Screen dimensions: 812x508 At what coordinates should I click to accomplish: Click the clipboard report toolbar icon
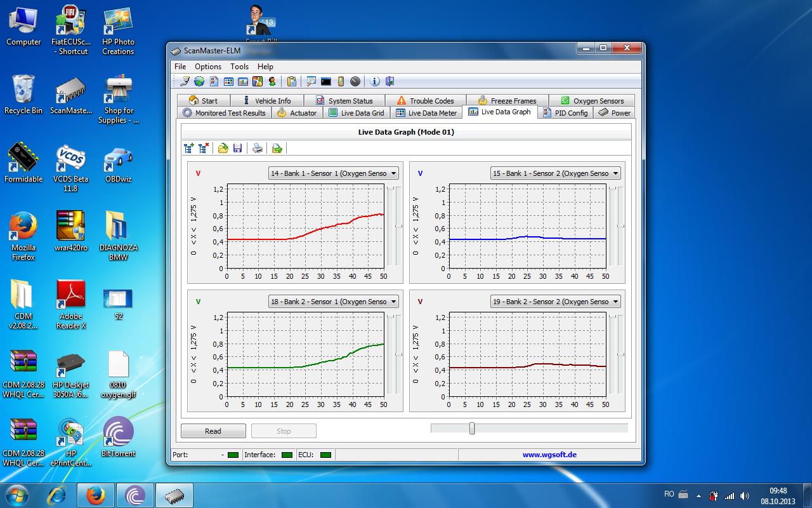click(x=292, y=81)
